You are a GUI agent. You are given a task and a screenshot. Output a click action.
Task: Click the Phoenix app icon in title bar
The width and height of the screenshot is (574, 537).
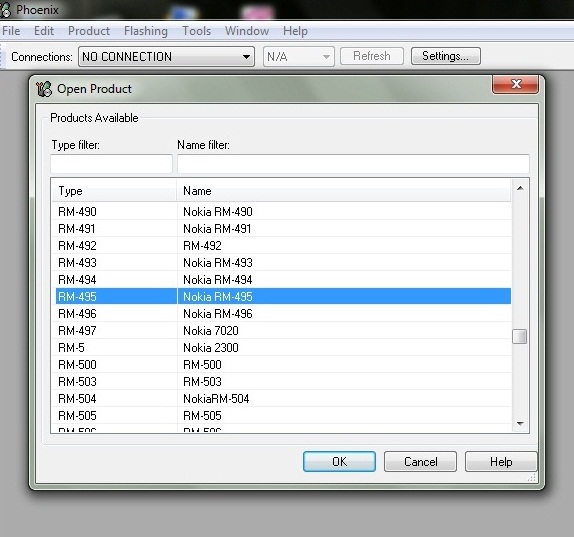[5, 10]
